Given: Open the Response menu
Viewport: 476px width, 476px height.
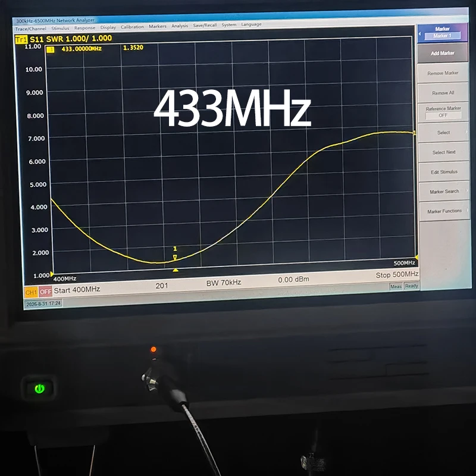Looking at the screenshot, I should [84, 28].
